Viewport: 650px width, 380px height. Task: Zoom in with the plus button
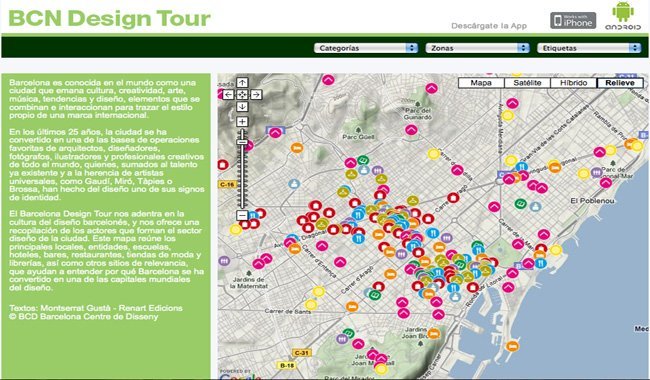click(x=242, y=122)
